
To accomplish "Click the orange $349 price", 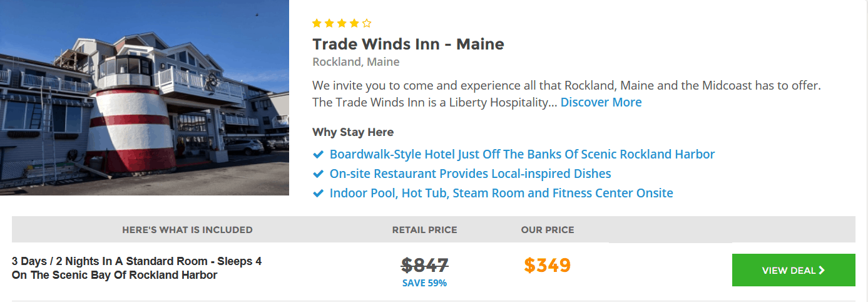I will (548, 265).
